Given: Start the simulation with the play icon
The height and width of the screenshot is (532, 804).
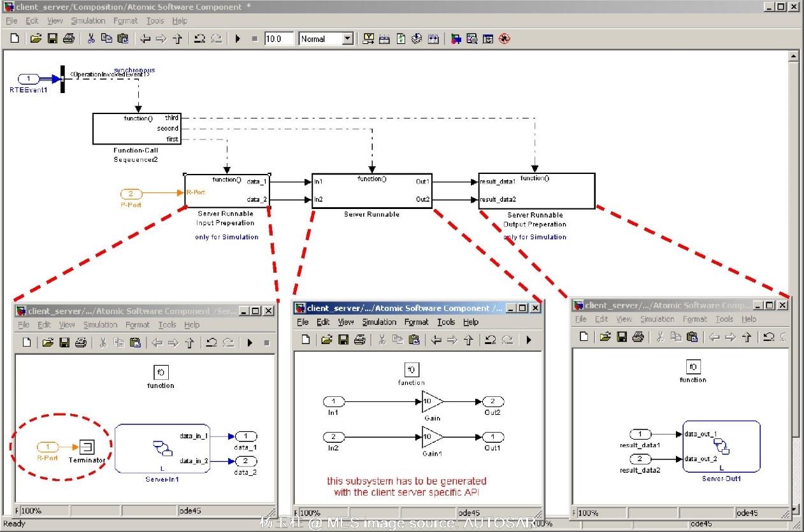Looking at the screenshot, I should (237, 38).
